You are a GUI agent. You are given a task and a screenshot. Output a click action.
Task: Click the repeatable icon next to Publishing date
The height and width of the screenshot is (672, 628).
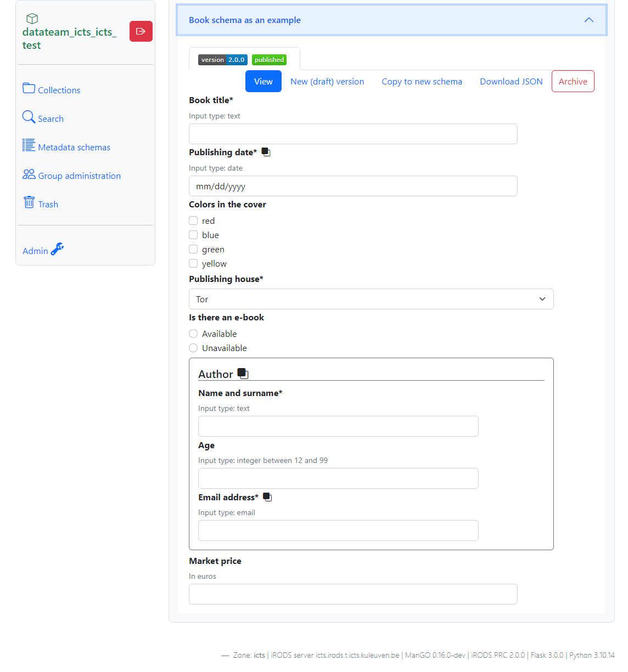pos(266,152)
